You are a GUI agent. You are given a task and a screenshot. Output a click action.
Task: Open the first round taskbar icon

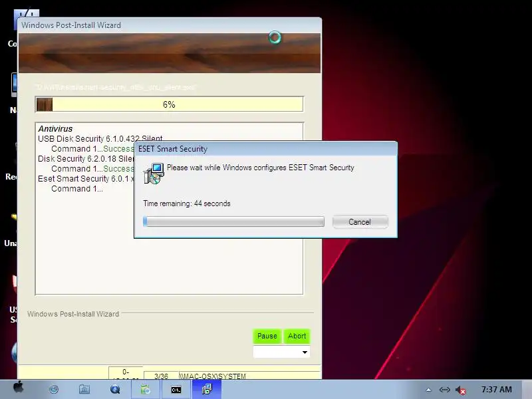coord(54,389)
